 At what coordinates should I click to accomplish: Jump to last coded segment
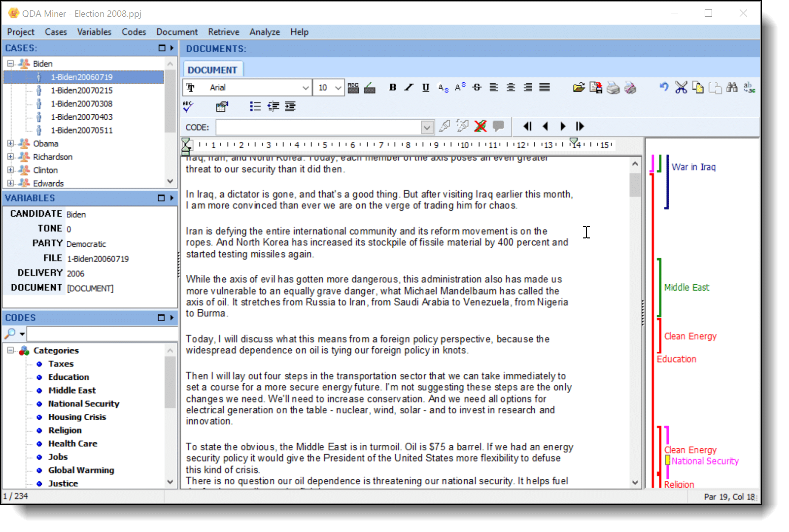(x=580, y=127)
